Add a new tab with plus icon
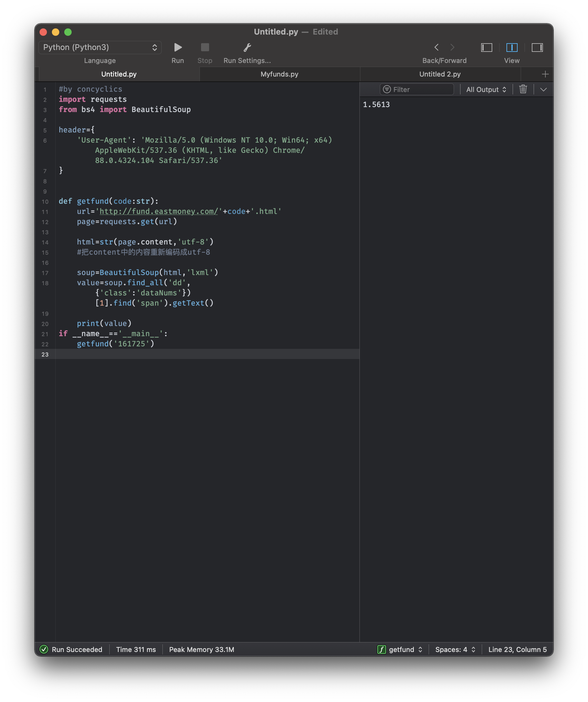Screen dimensions: 588x702 click(x=545, y=74)
